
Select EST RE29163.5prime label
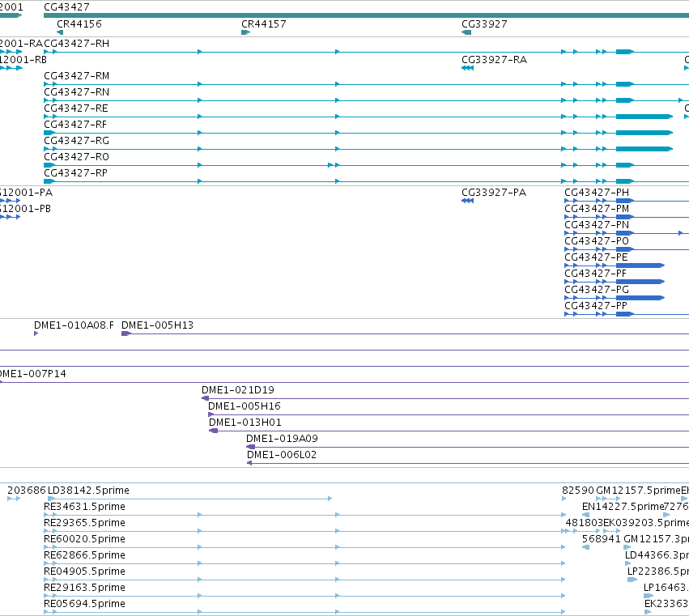[84, 588]
